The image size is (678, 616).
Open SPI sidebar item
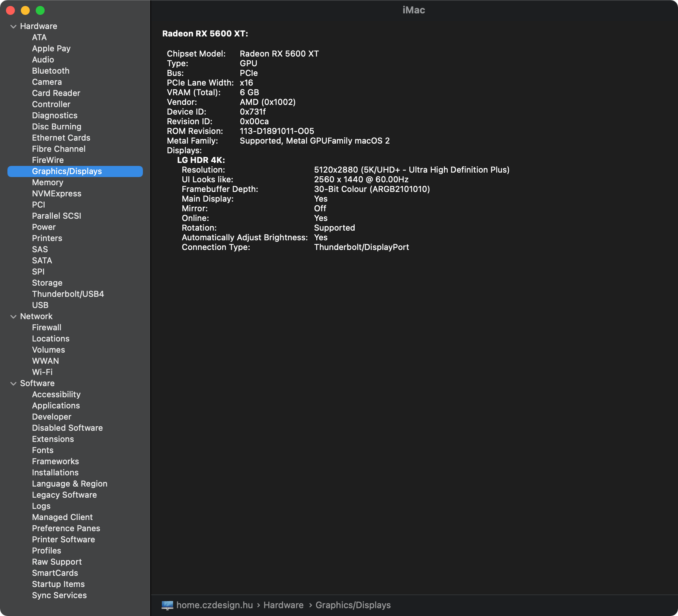coord(38,272)
